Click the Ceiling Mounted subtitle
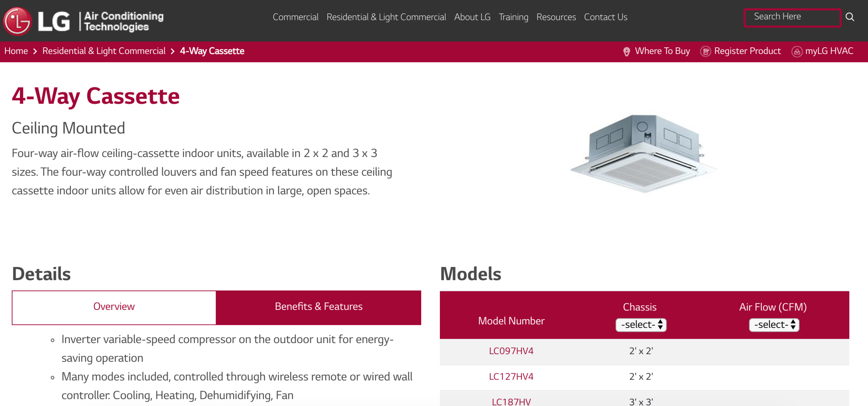The image size is (868, 406). (68, 128)
